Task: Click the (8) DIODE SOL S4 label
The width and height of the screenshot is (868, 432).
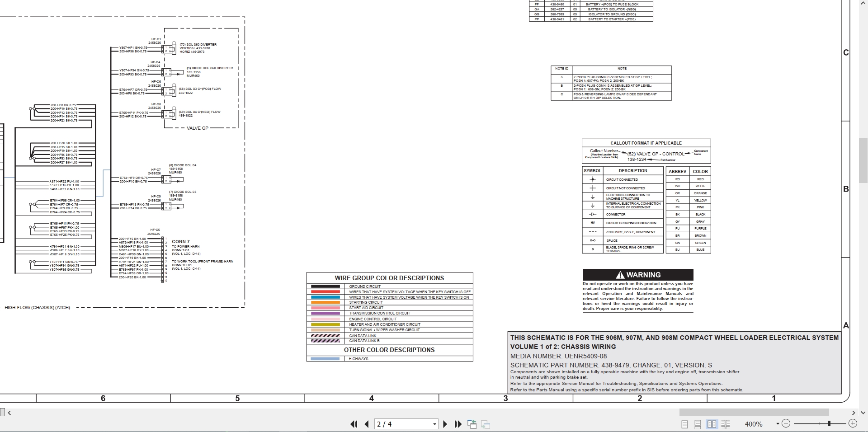Action: click(183, 165)
